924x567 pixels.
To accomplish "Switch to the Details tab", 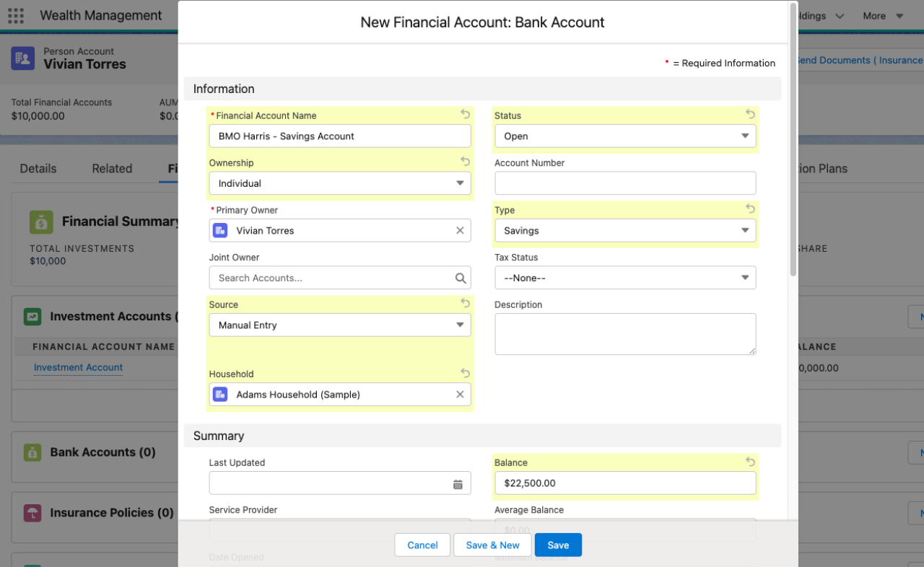I will tap(38, 168).
